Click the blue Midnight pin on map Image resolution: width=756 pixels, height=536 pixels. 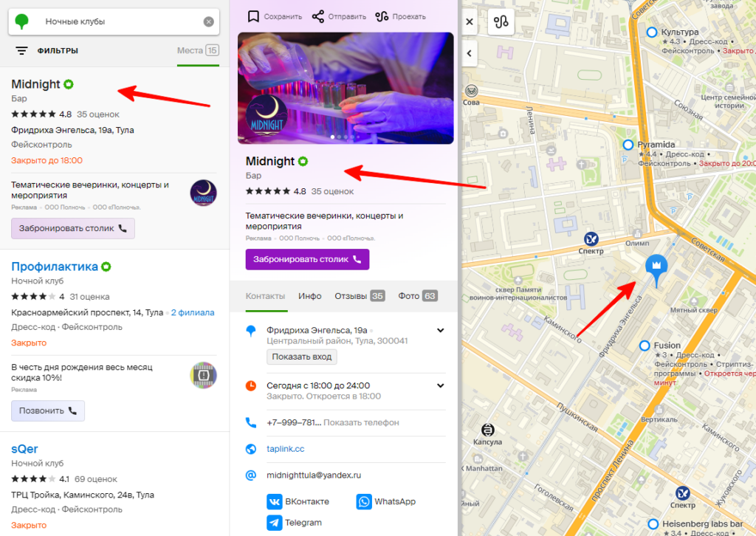pos(656,269)
